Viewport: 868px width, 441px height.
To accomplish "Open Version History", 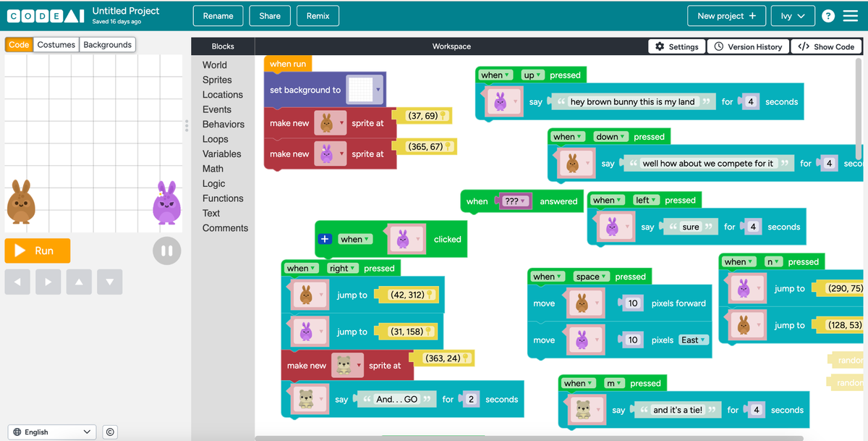I will pos(748,46).
